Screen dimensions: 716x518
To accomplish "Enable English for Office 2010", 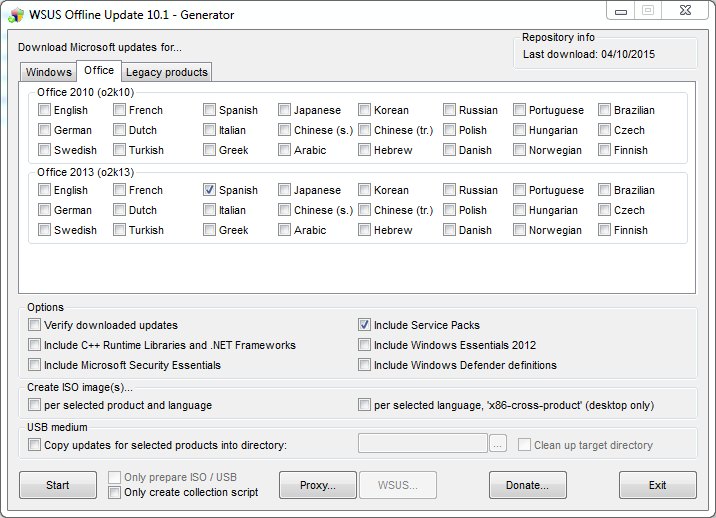I will click(45, 110).
